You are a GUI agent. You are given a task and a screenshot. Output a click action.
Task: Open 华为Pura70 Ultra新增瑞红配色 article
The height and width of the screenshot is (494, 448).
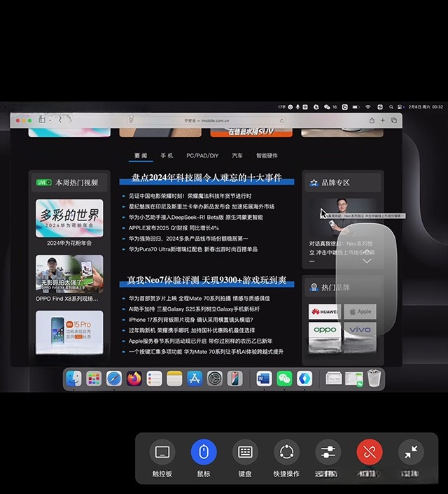pyautogui.click(x=193, y=249)
